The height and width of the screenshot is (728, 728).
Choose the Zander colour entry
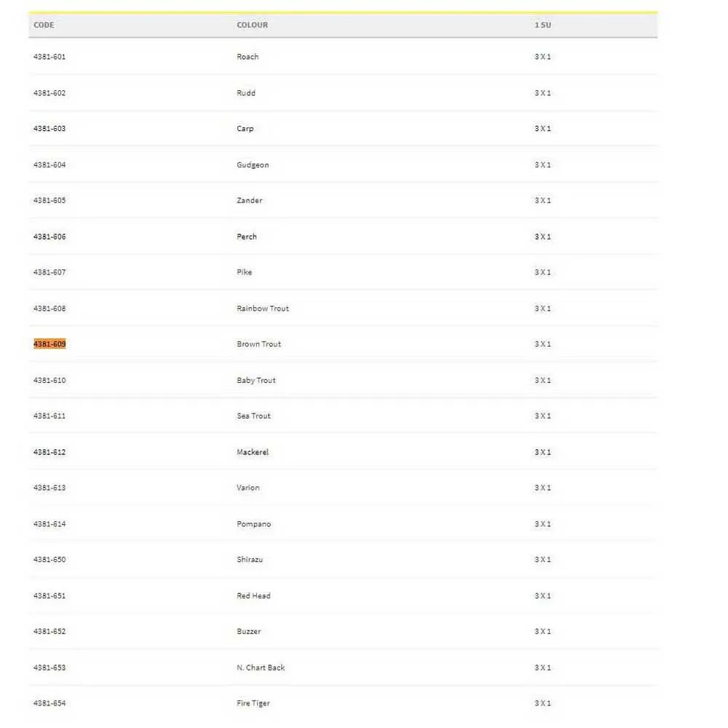250,200
